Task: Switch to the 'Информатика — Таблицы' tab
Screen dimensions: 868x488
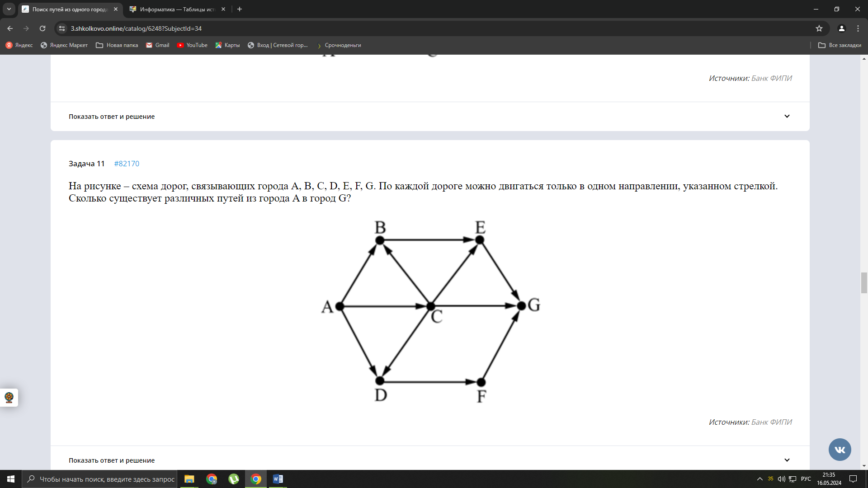Action: (178, 9)
